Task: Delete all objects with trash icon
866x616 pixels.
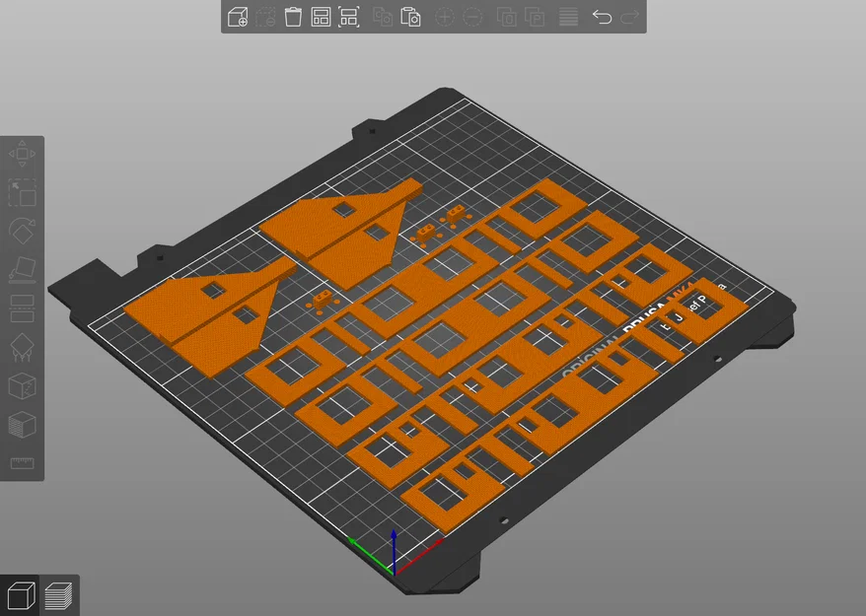Action: point(293,17)
